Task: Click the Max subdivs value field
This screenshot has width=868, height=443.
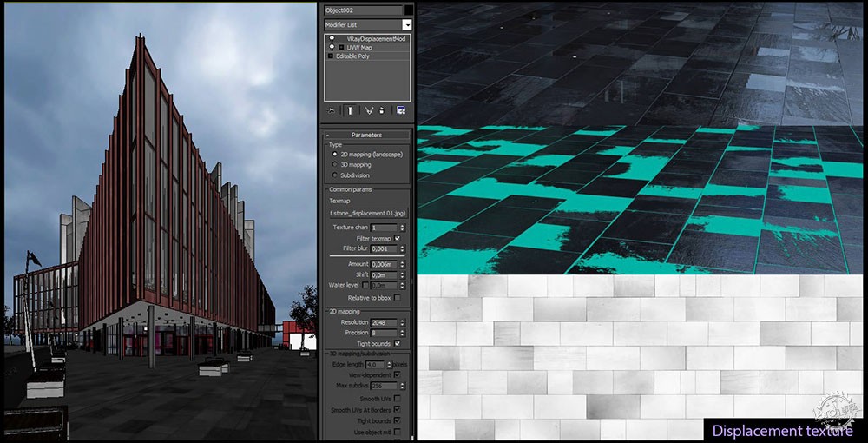Action: tap(384, 385)
